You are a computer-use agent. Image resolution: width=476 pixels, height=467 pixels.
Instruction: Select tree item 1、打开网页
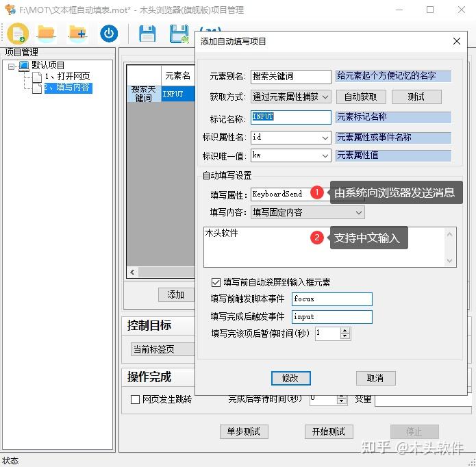(x=67, y=76)
